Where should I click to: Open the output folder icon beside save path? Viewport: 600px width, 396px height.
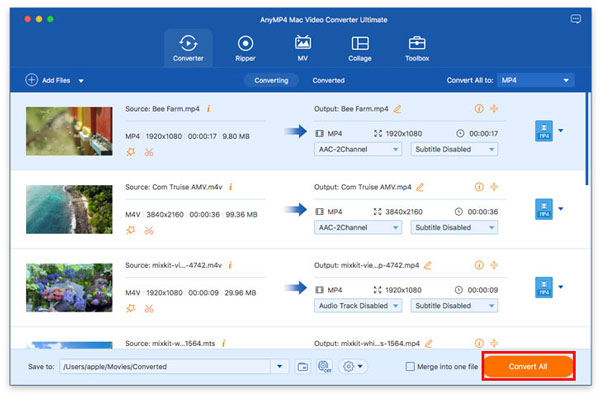(x=303, y=367)
